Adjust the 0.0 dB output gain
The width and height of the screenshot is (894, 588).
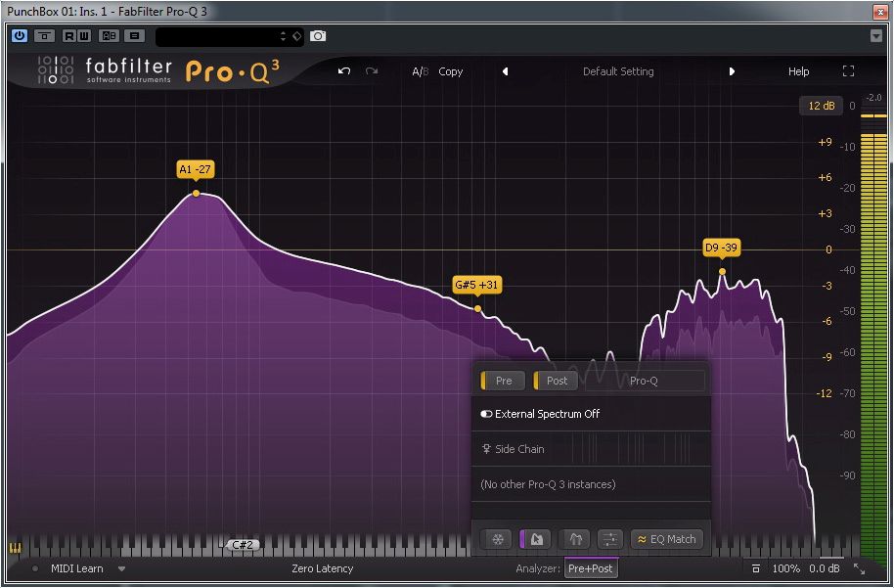click(x=824, y=568)
